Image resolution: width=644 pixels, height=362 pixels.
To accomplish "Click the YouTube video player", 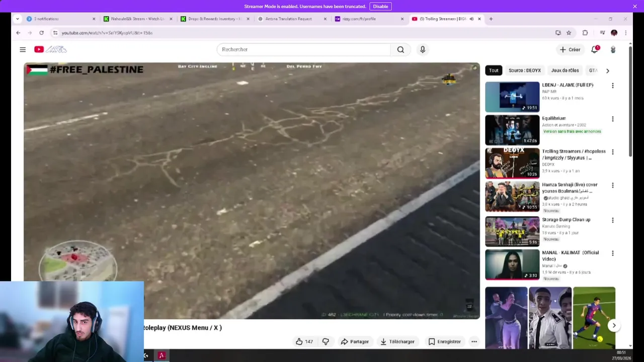I will (252, 191).
